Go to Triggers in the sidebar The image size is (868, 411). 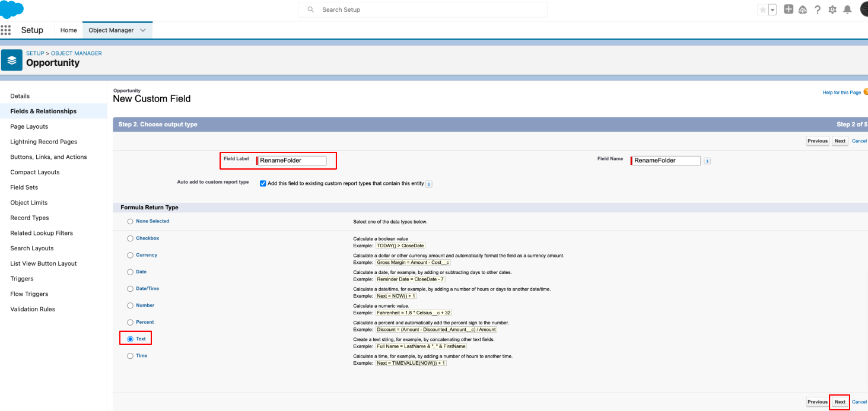click(22, 279)
